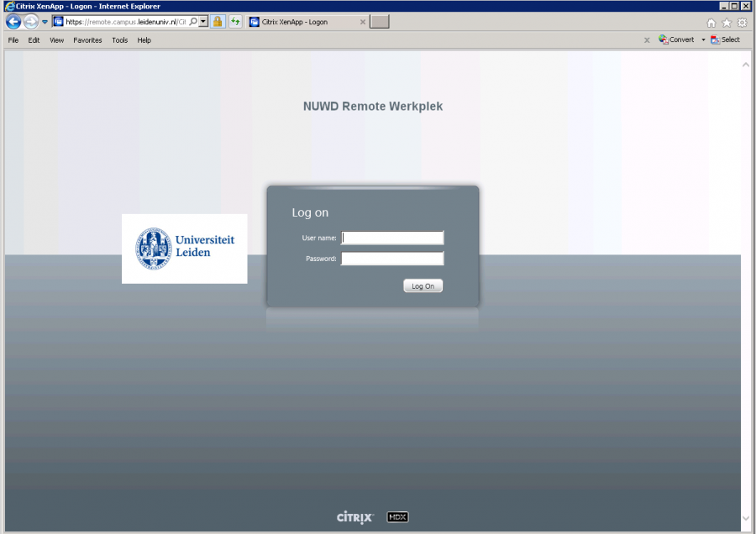
Task: Click the Select toolbar button
Action: (x=725, y=39)
